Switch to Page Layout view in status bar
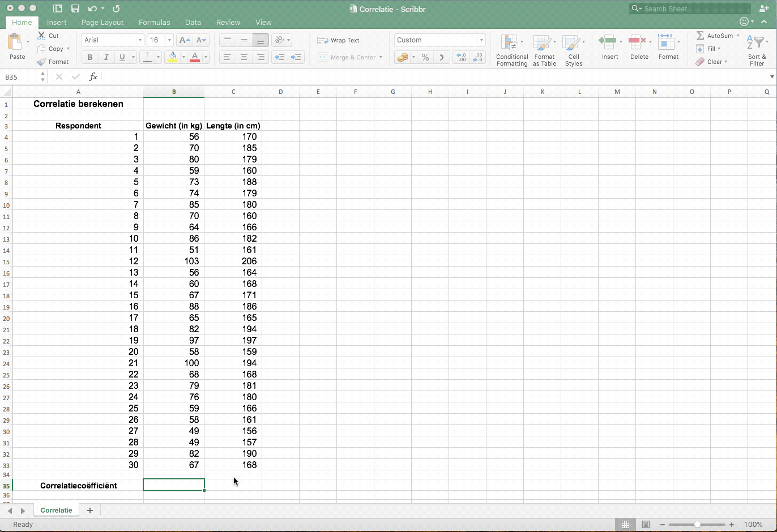Screen dimensions: 777x532 (646, 525)
